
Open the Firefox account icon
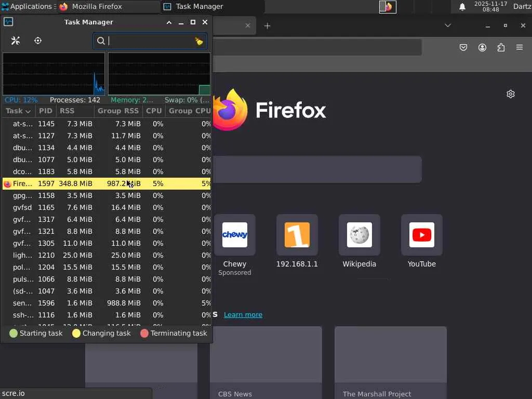click(482, 47)
